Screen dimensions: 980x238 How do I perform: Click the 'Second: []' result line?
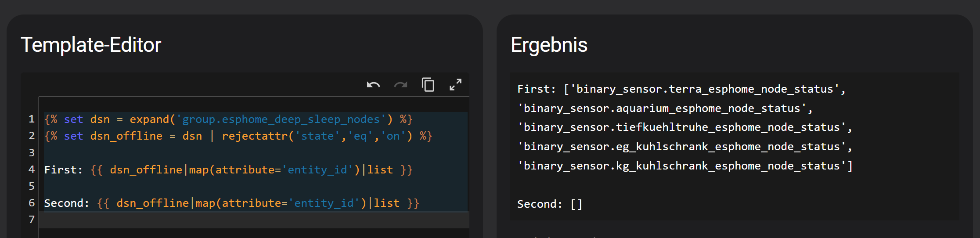click(x=549, y=204)
